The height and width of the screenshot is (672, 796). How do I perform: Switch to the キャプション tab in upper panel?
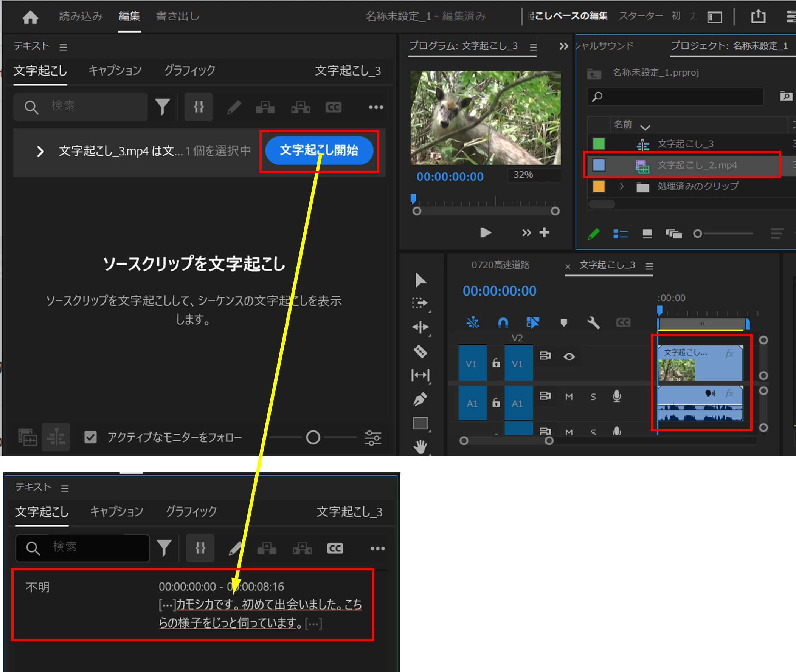[x=115, y=70]
